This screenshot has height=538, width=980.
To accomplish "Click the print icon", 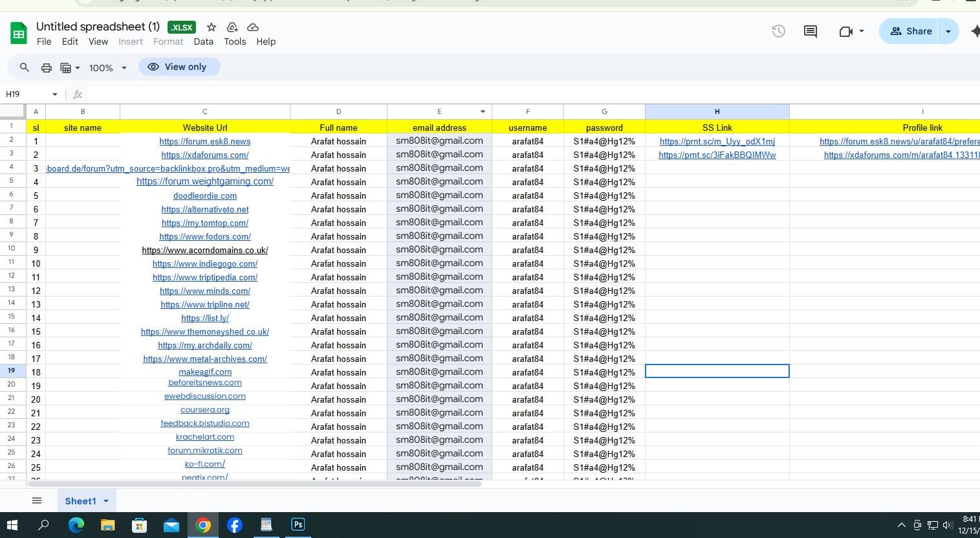I will tap(46, 67).
